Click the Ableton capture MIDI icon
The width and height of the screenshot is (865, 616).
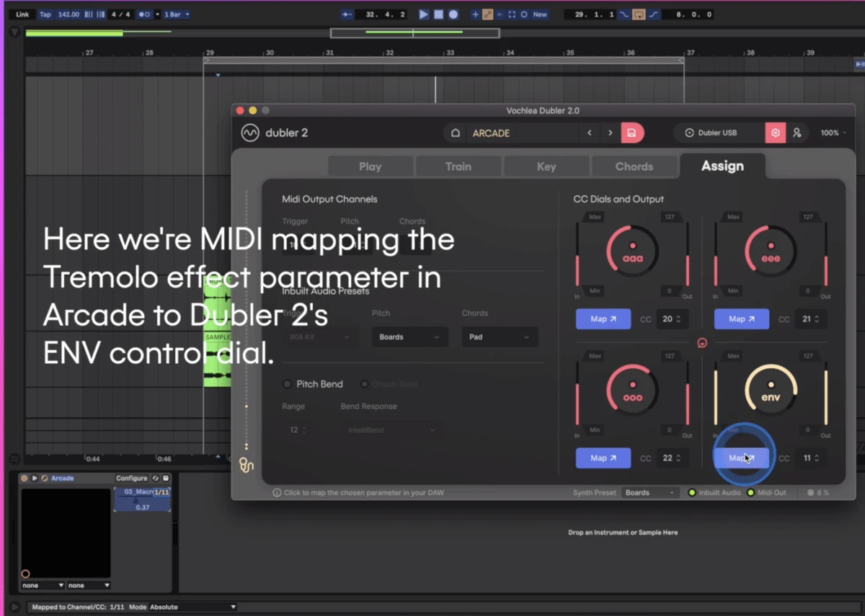coord(512,14)
